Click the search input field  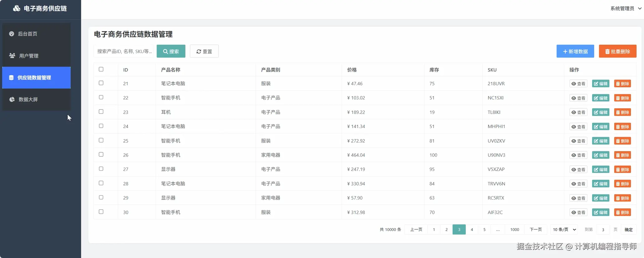(x=124, y=51)
